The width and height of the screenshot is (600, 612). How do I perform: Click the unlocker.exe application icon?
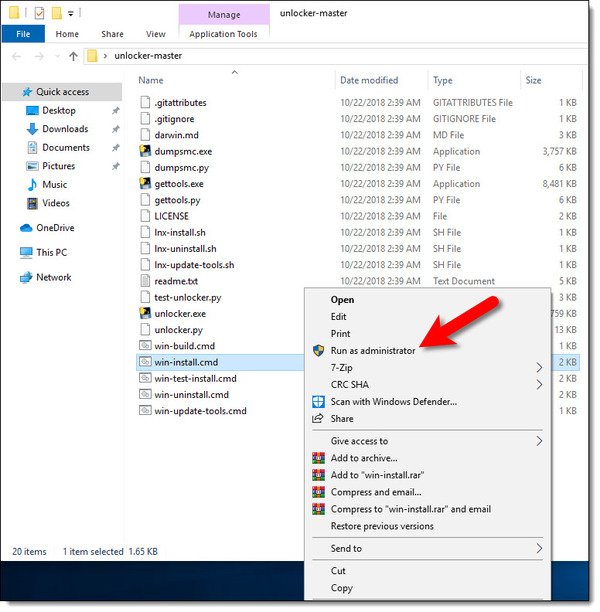pos(145,313)
